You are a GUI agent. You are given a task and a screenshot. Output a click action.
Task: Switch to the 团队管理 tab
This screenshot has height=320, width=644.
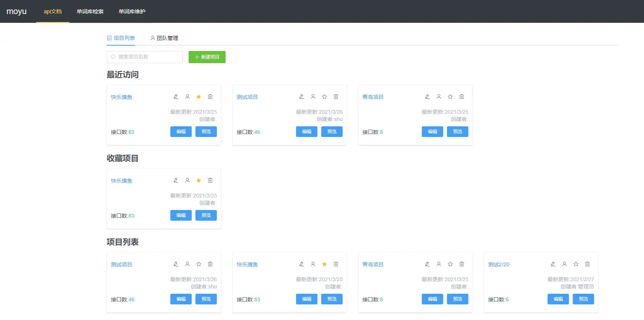point(164,38)
